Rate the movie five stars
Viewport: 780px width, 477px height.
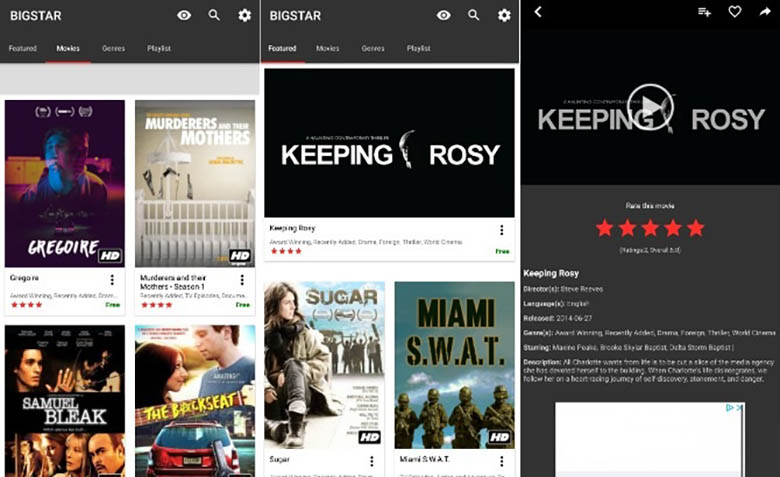(x=695, y=228)
